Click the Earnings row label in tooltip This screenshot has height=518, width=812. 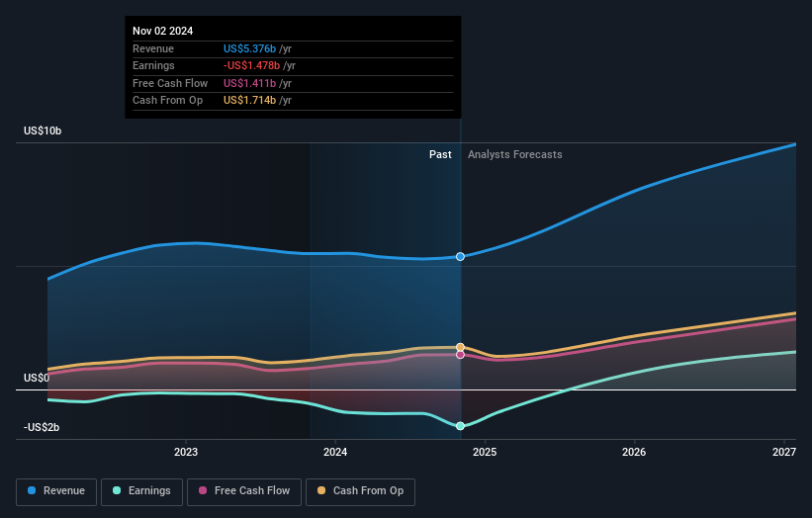tap(153, 65)
